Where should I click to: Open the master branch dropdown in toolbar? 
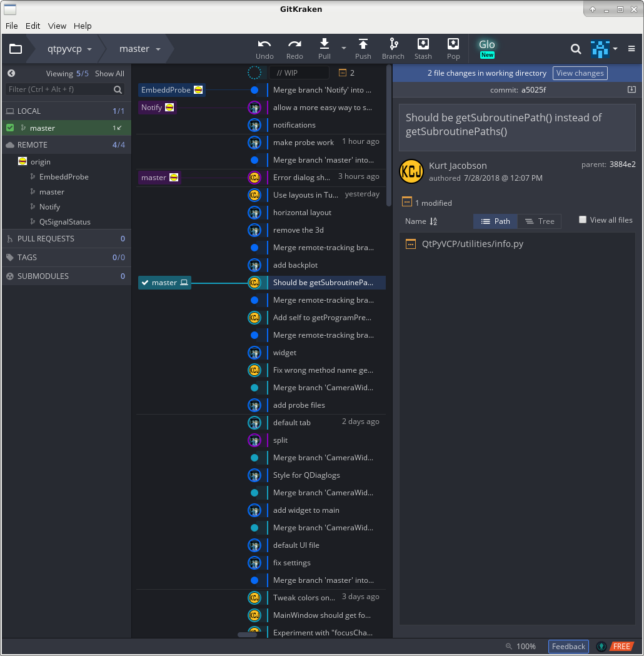click(139, 49)
